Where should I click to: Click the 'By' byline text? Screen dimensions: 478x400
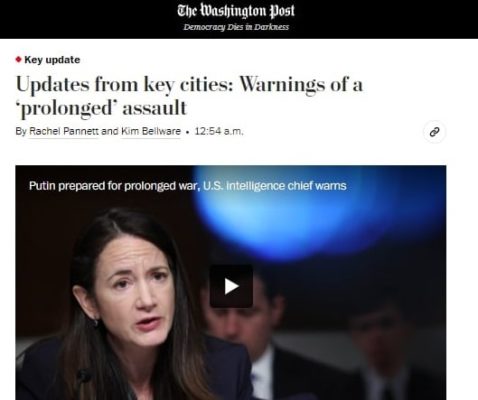(21, 131)
